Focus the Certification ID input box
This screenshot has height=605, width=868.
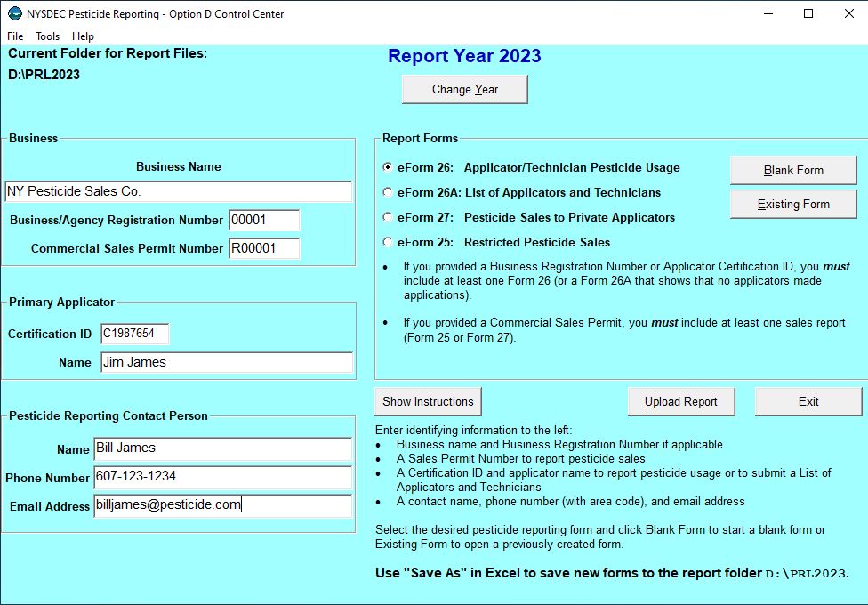click(x=134, y=334)
